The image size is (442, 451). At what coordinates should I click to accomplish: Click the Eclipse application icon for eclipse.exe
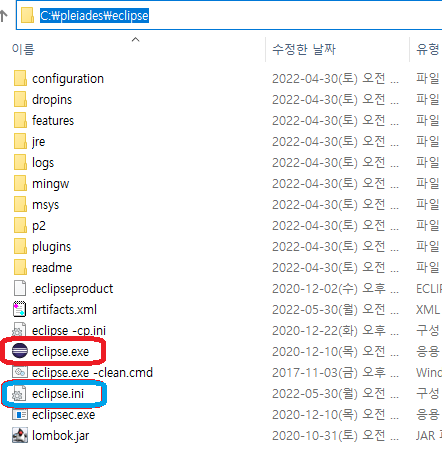click(x=20, y=351)
